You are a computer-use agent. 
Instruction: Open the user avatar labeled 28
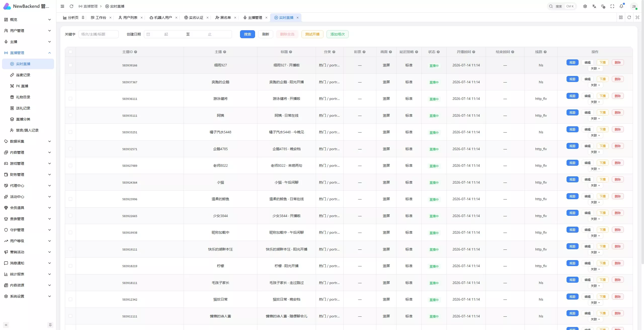click(634, 6)
